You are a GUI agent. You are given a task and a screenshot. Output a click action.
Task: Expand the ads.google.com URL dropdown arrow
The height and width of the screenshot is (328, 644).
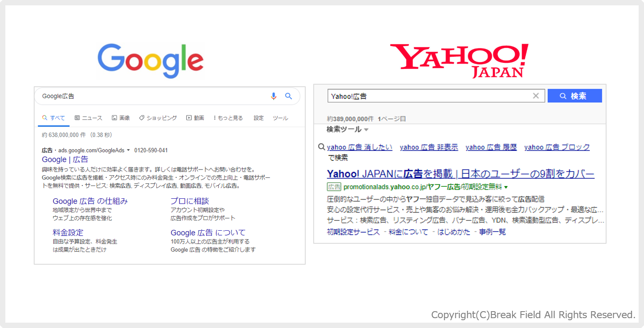(x=128, y=151)
